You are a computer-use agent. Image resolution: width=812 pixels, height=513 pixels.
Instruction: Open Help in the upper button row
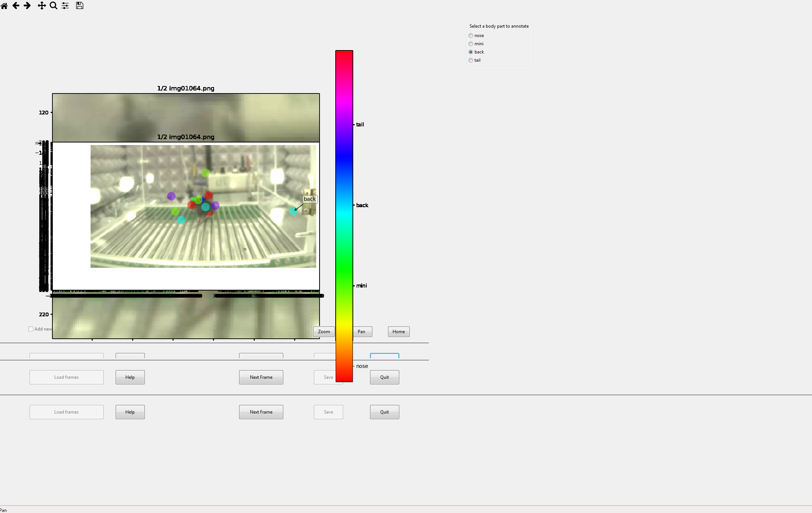pyautogui.click(x=130, y=377)
